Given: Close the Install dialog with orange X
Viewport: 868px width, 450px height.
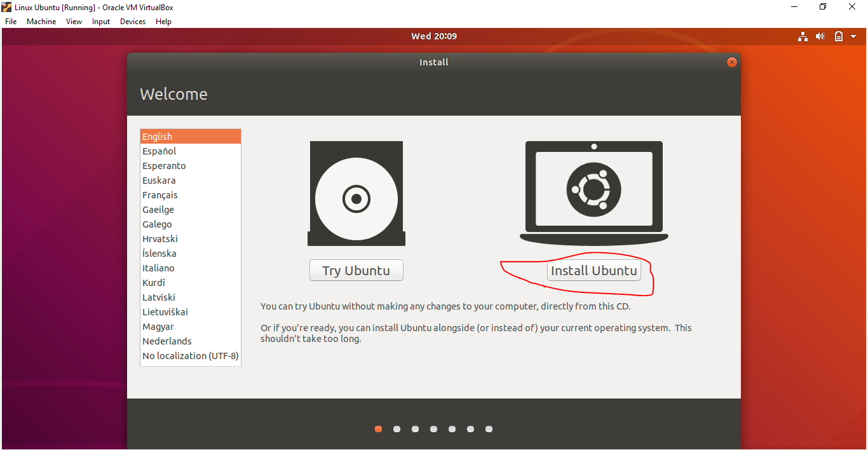Looking at the screenshot, I should click(x=732, y=62).
